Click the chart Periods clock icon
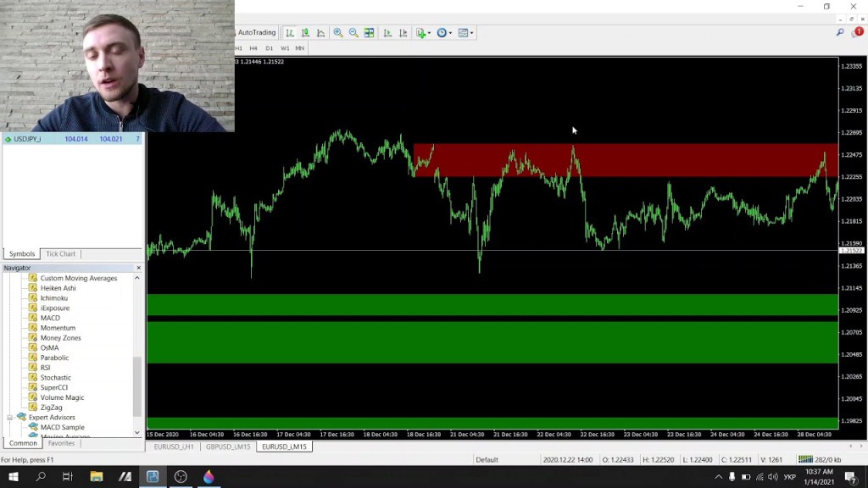The width and height of the screenshot is (868, 488). pos(441,32)
